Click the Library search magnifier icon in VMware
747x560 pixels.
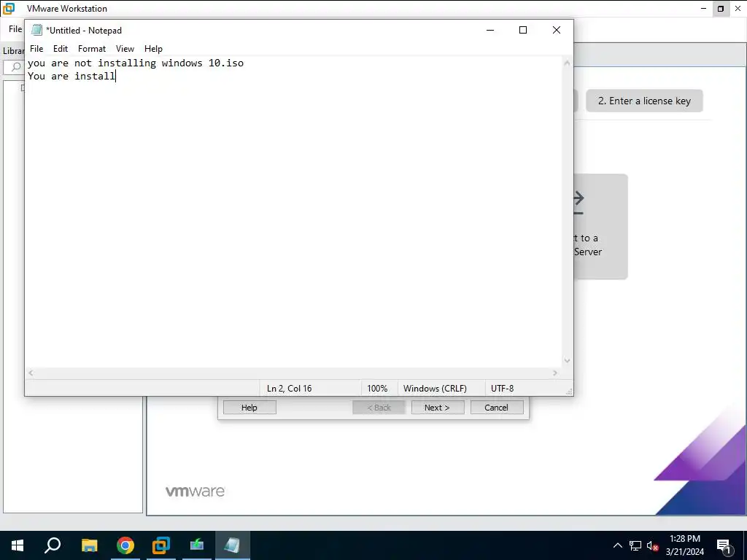pos(16,66)
